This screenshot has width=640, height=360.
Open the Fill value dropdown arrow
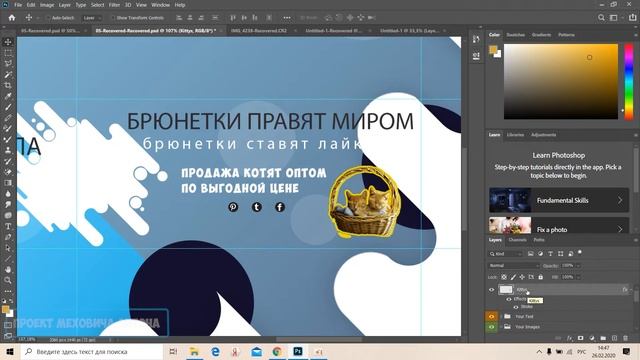tap(578, 277)
